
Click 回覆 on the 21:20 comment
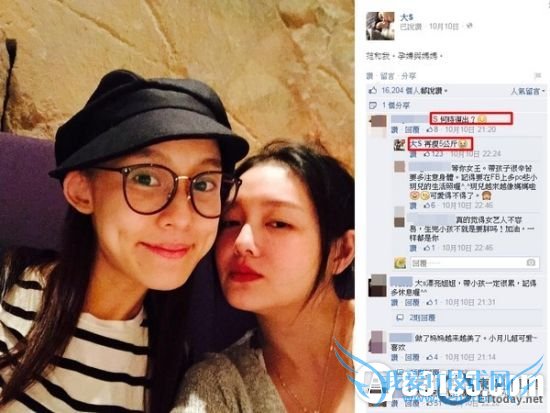pos(412,130)
